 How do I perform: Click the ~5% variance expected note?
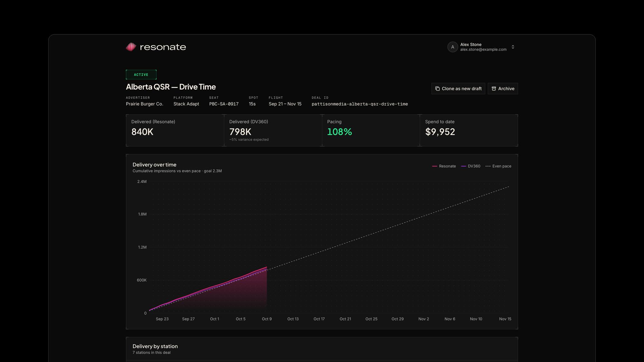[x=249, y=140]
